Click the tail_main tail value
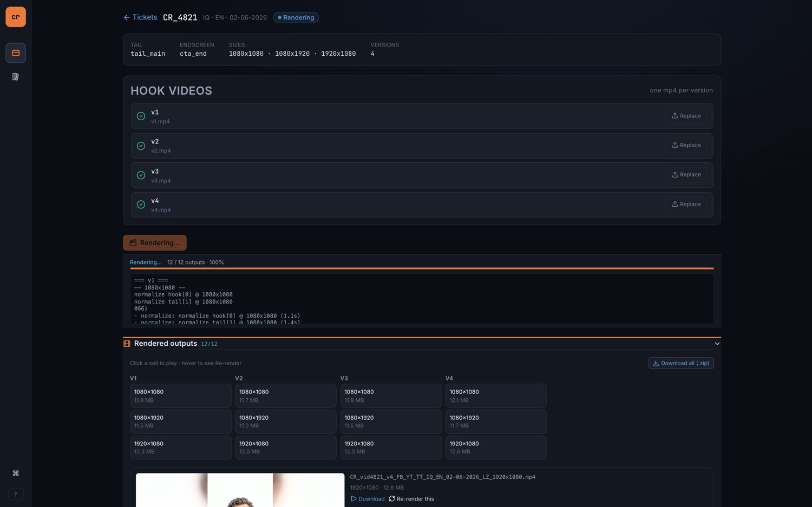Viewport: 812px width, 507px height. coord(148,54)
